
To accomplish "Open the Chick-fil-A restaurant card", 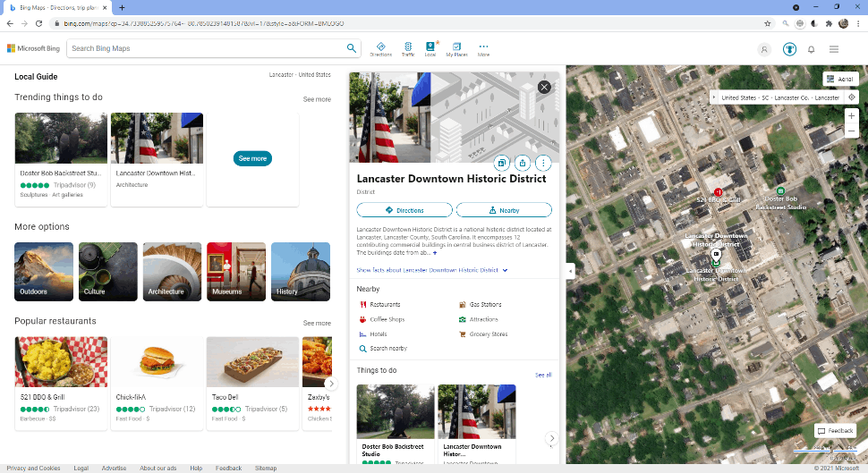I will [157, 383].
